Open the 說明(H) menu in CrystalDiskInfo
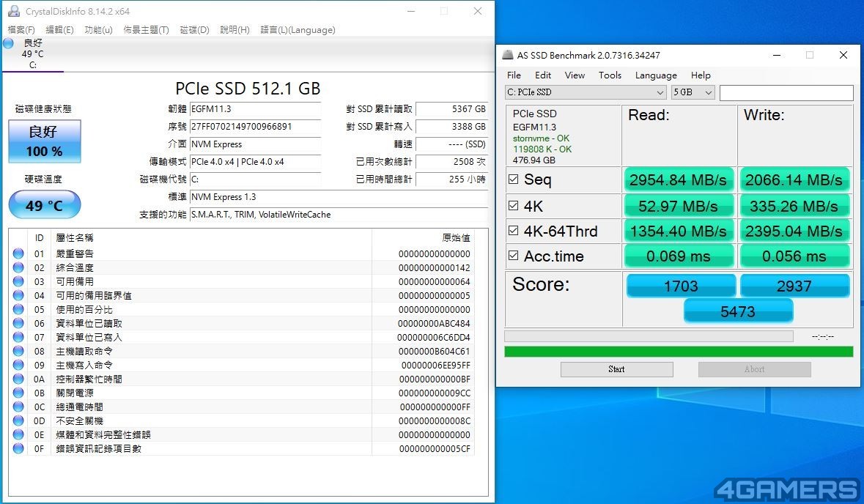864x504 pixels. (x=235, y=30)
